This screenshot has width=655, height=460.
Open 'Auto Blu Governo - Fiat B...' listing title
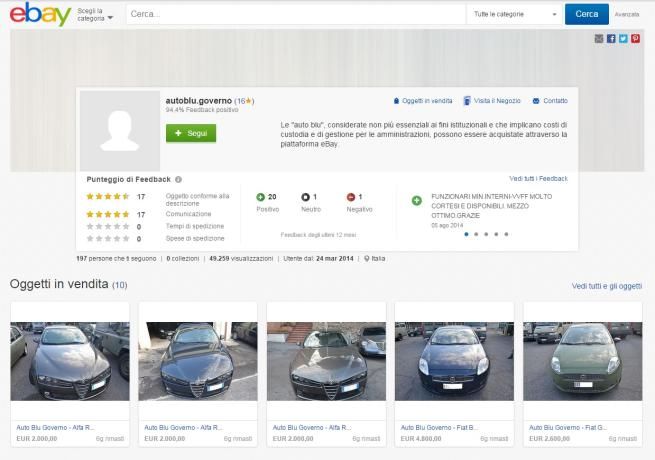(x=439, y=427)
